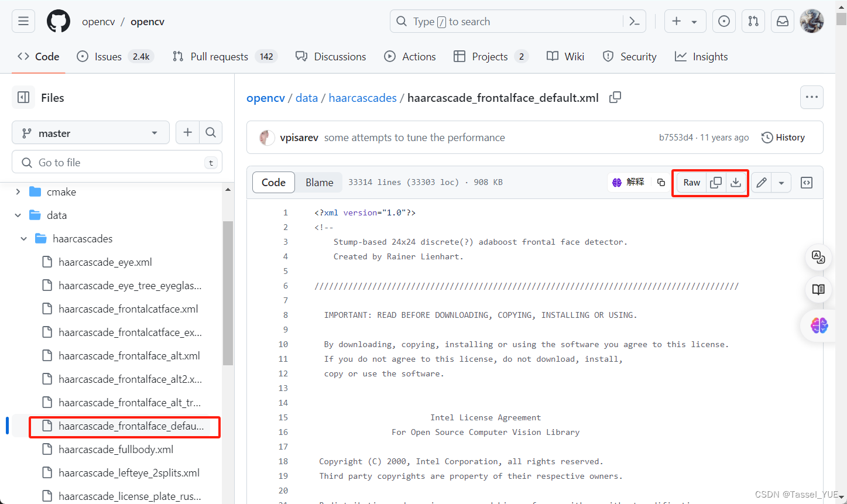
Task: Open commit message about tuning performance
Action: (414, 138)
